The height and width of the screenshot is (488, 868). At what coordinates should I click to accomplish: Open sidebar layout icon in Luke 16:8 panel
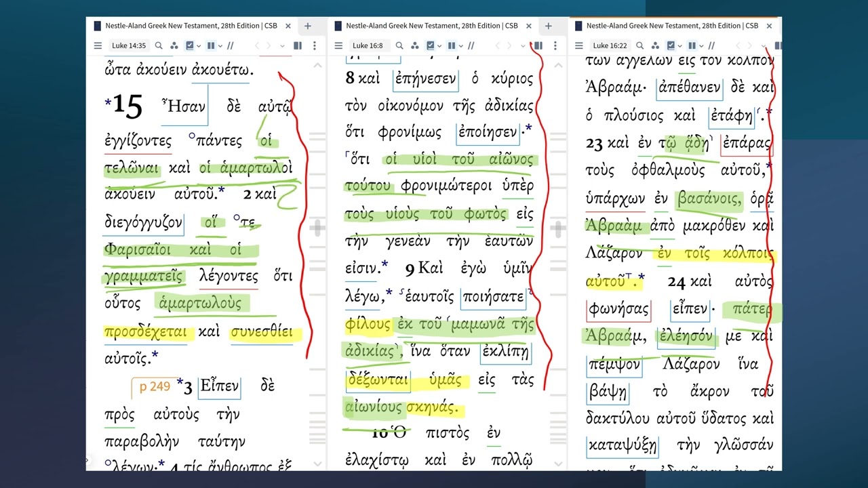(538, 45)
